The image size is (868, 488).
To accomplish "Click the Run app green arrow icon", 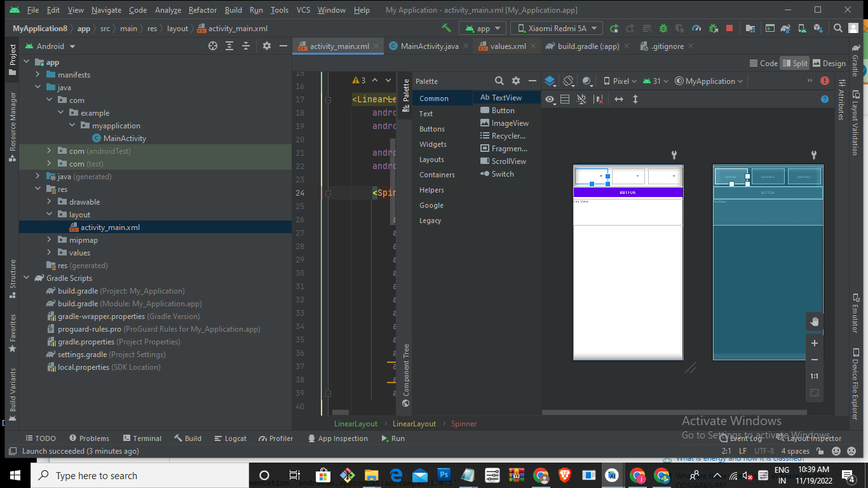I will point(614,28).
